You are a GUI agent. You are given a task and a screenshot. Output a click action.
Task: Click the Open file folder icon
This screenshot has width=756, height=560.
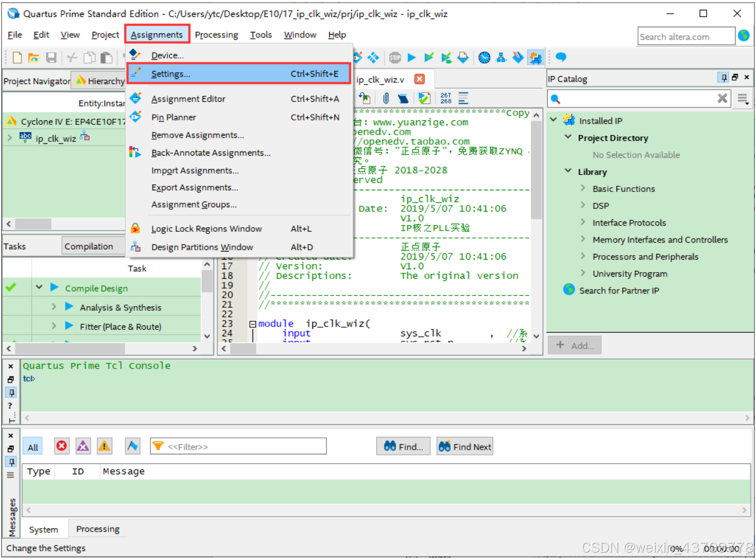point(33,57)
